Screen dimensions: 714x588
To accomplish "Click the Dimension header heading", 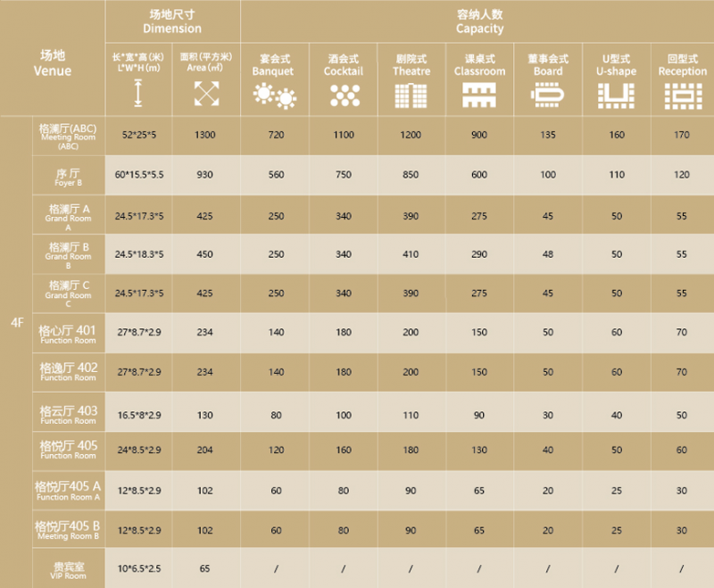I will click(x=172, y=21).
